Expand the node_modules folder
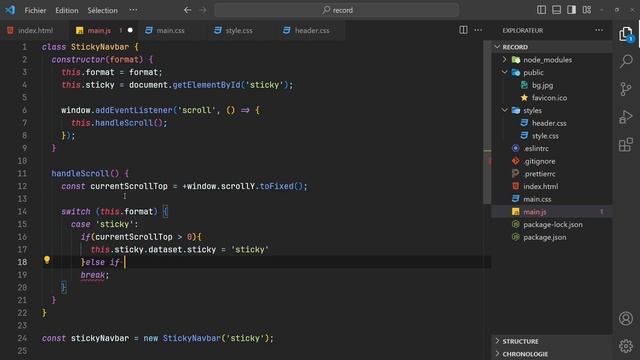Image resolution: width=640 pixels, height=360 pixels. [x=504, y=60]
